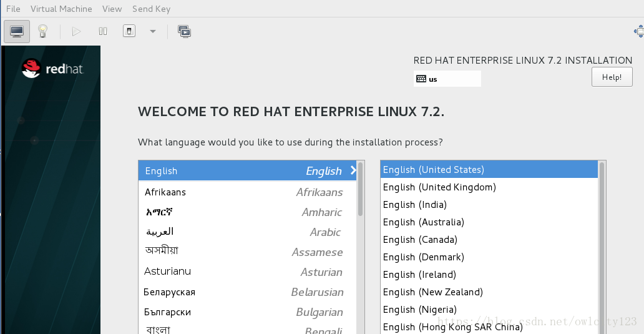Open the File menu
This screenshot has height=334, width=644.
(x=13, y=9)
